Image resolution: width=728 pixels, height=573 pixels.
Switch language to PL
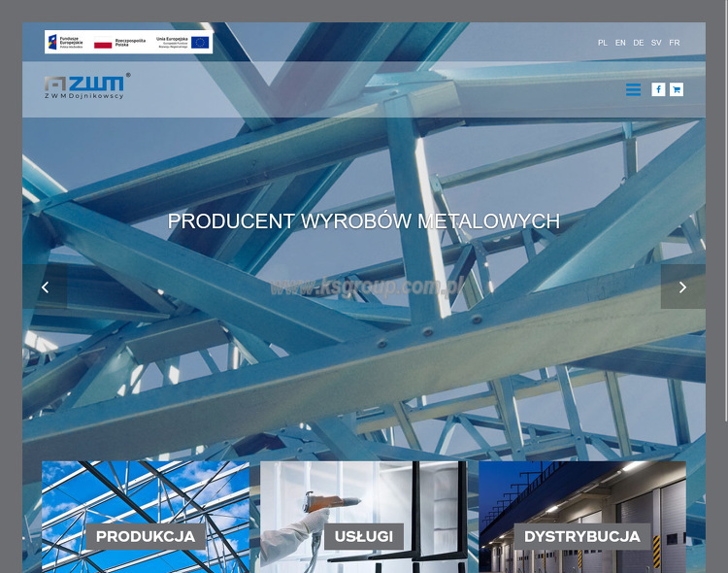pyautogui.click(x=602, y=43)
